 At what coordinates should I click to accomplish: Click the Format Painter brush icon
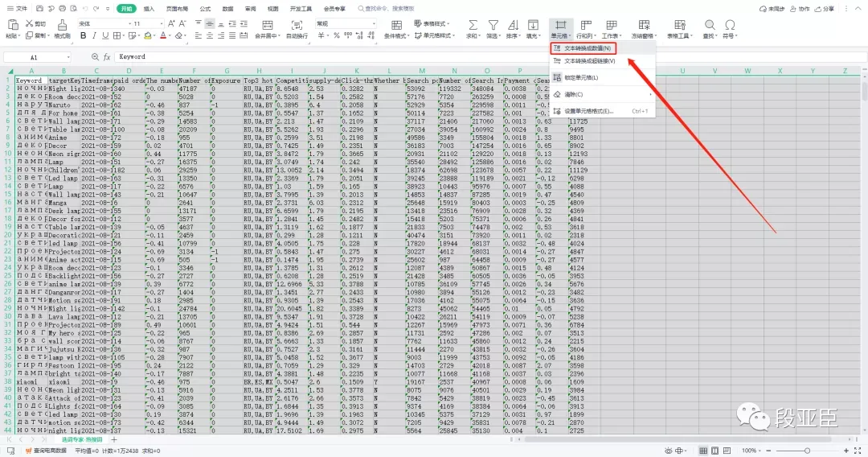[62, 25]
